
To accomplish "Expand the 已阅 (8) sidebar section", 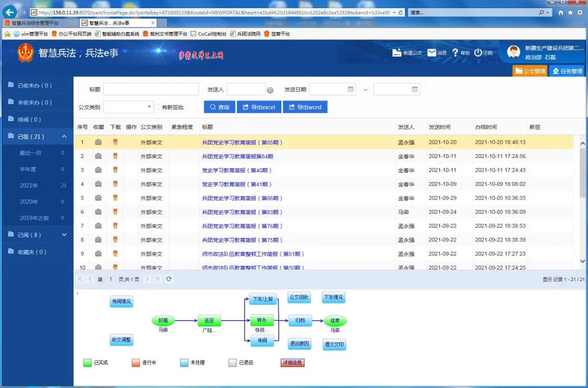I will (64, 235).
